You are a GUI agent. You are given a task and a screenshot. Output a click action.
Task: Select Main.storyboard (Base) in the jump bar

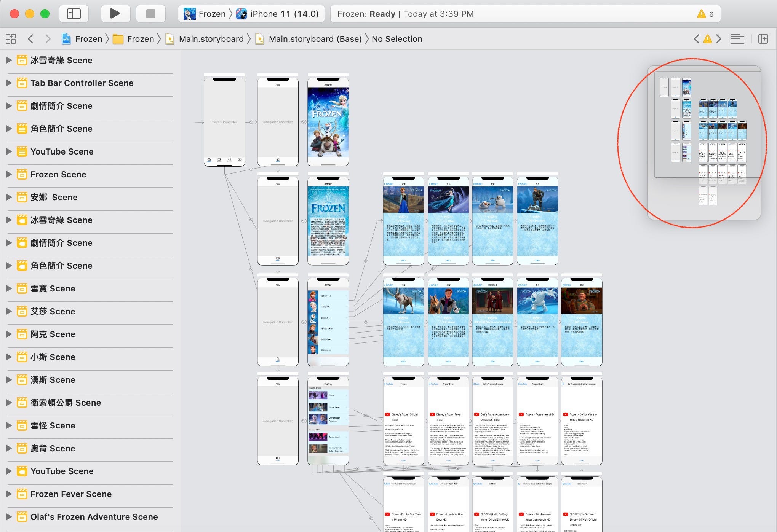tap(315, 38)
